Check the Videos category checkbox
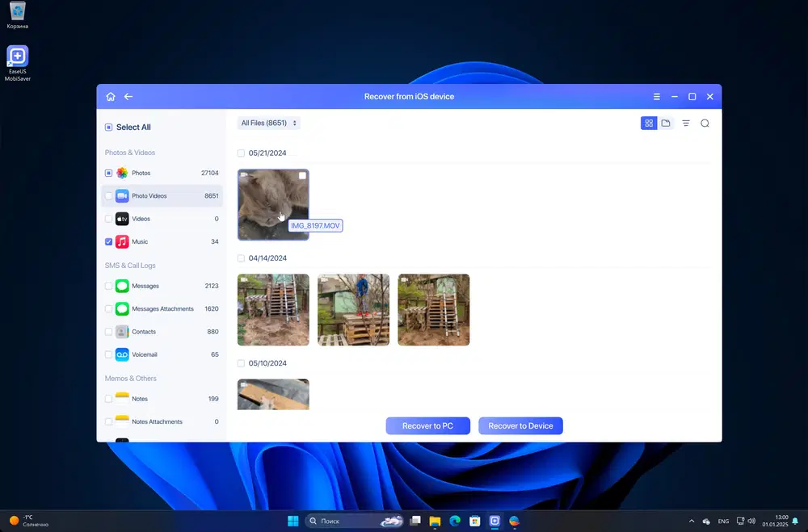Screen dimensions: 808x532 (109, 219)
